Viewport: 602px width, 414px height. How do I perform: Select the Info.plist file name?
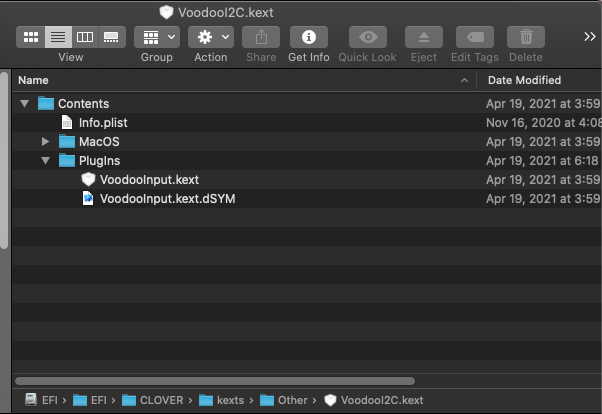[x=103, y=123]
